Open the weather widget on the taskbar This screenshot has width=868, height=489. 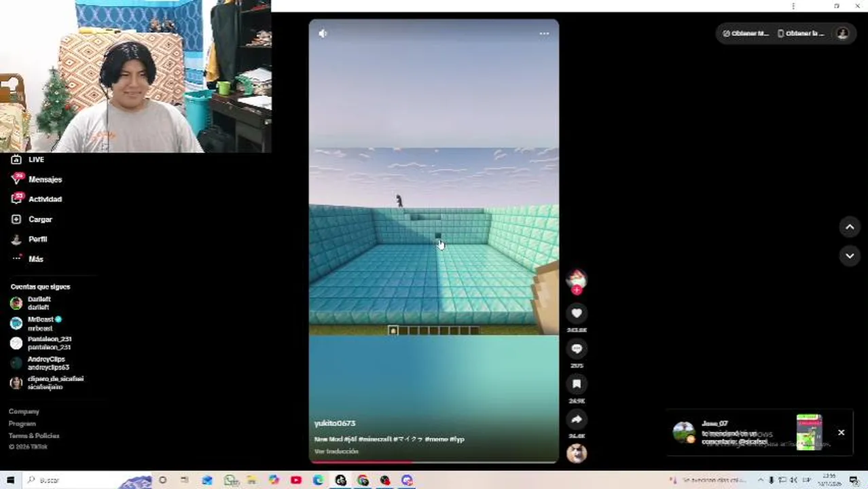pos(706,480)
